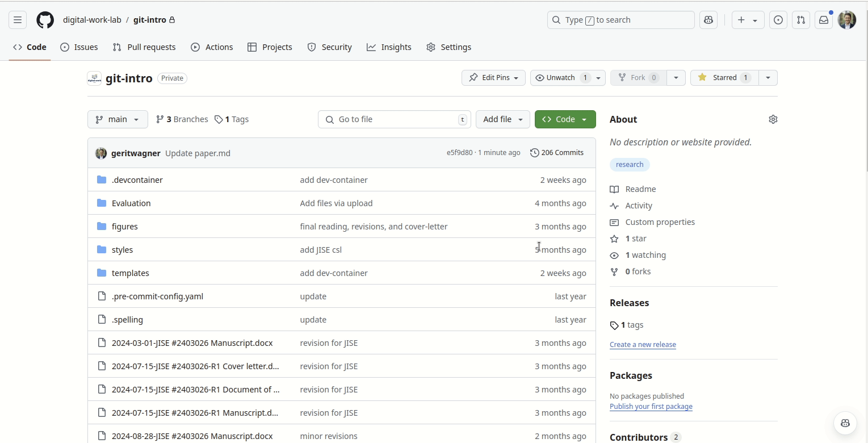Open the main branch selector dropdown
Image resolution: width=868 pixels, height=443 pixels.
(118, 119)
